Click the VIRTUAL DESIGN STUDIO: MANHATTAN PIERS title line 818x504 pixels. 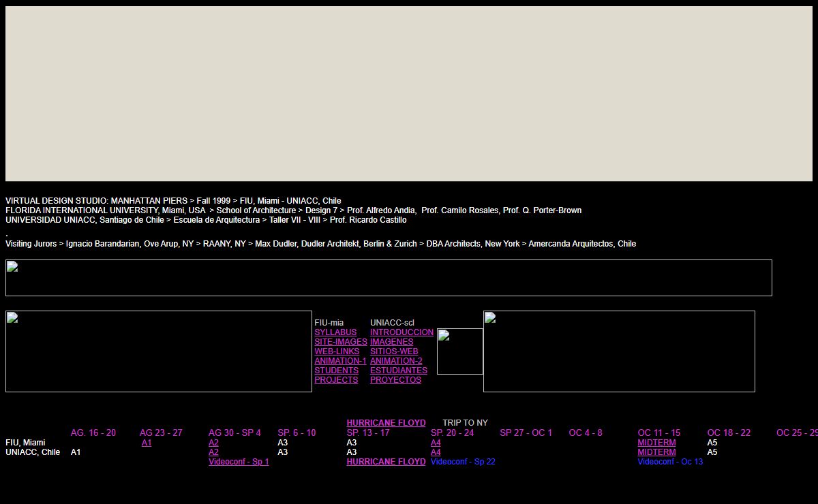pyautogui.click(x=173, y=201)
